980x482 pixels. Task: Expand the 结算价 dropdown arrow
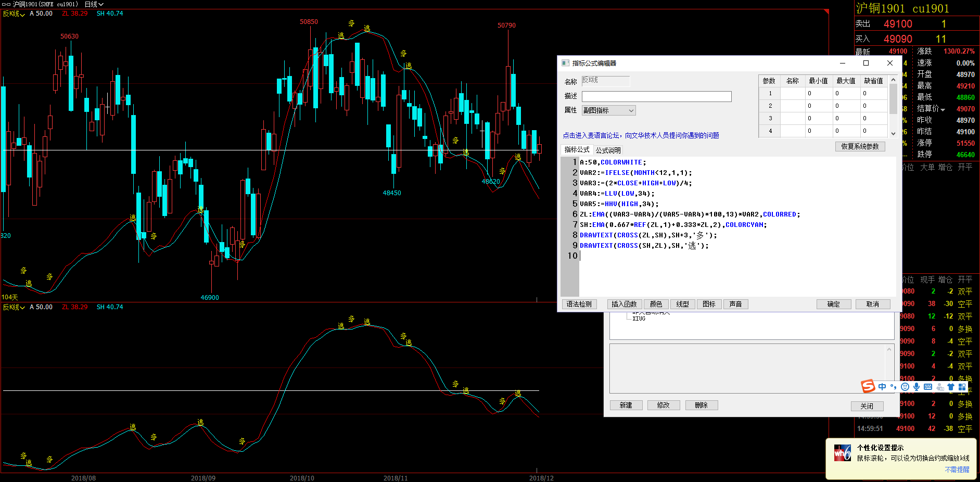[x=943, y=109]
